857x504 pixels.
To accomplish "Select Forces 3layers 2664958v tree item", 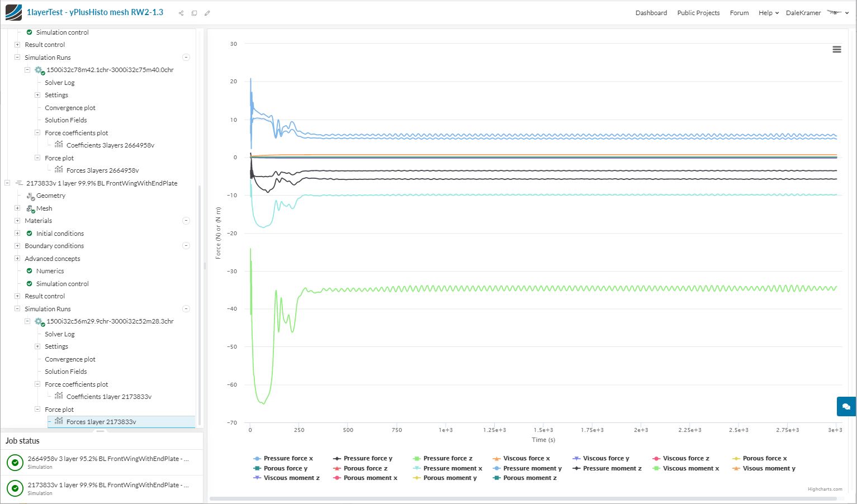I will click(x=102, y=170).
